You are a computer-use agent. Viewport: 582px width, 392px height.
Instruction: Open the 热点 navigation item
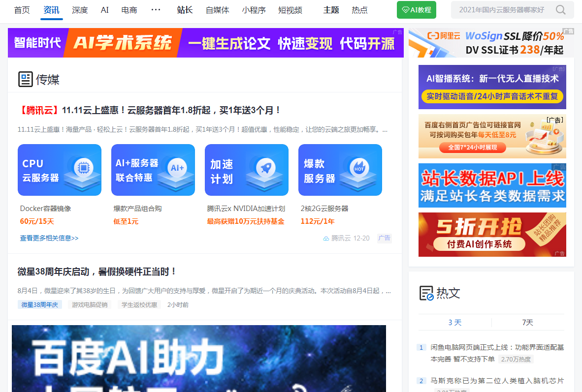tap(359, 10)
